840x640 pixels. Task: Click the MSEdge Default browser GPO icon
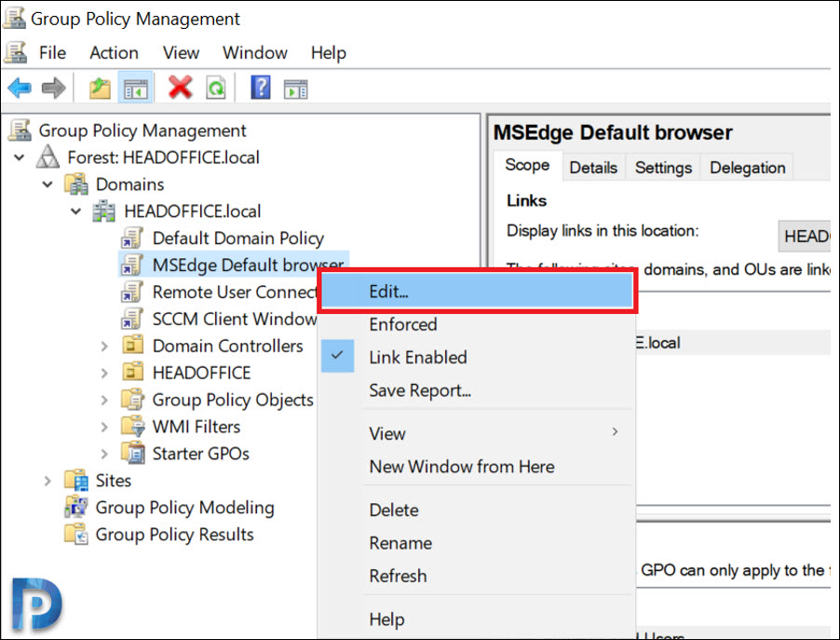coord(132,265)
